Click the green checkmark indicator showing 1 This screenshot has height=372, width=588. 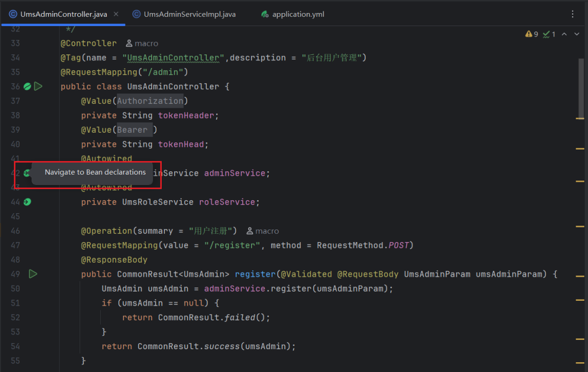coord(549,34)
